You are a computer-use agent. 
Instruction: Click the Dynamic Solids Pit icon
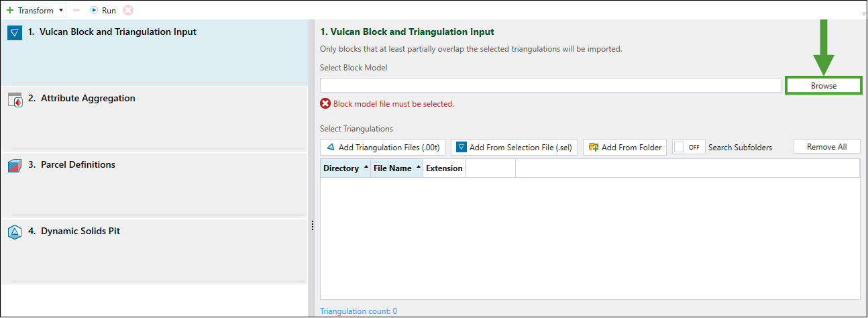click(15, 232)
